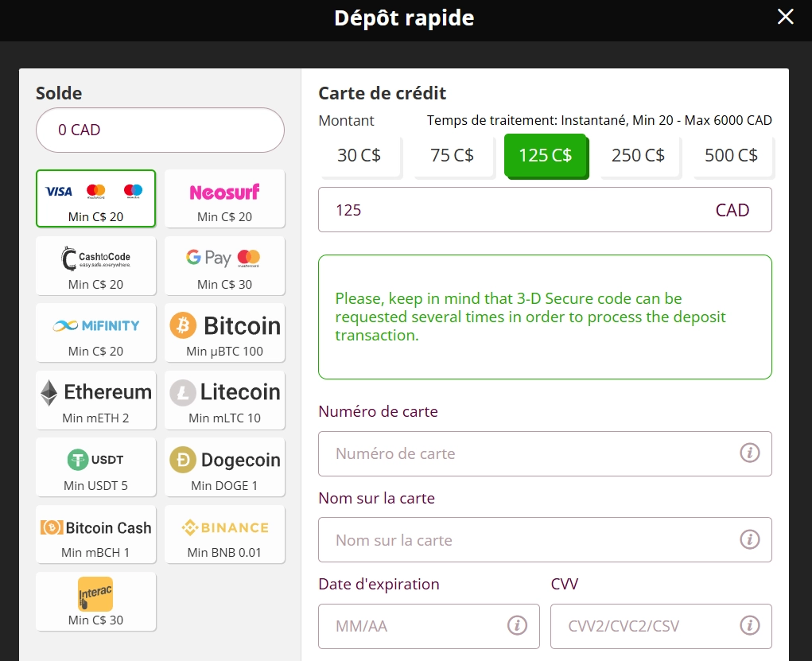Select Interac payment option
Viewport: 812px width, 661px height.
(x=95, y=601)
